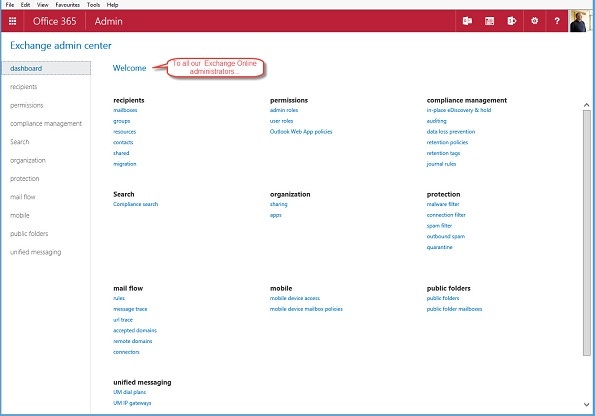The height and width of the screenshot is (416, 595).
Task: Open the Compliance search link
Action: [135, 204]
